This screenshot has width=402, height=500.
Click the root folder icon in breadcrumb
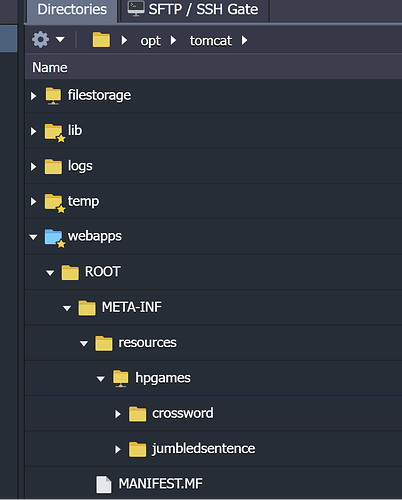coord(101,40)
